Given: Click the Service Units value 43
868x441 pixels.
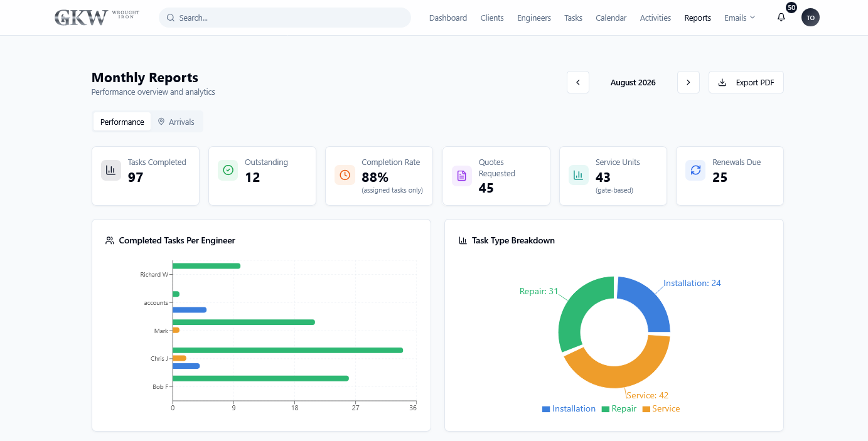Looking at the screenshot, I should [x=603, y=178].
